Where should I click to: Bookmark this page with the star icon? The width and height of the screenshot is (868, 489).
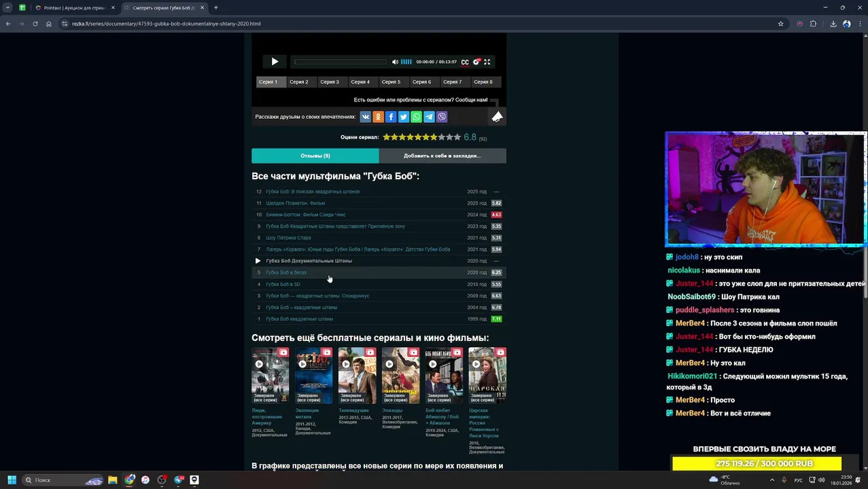click(x=780, y=24)
